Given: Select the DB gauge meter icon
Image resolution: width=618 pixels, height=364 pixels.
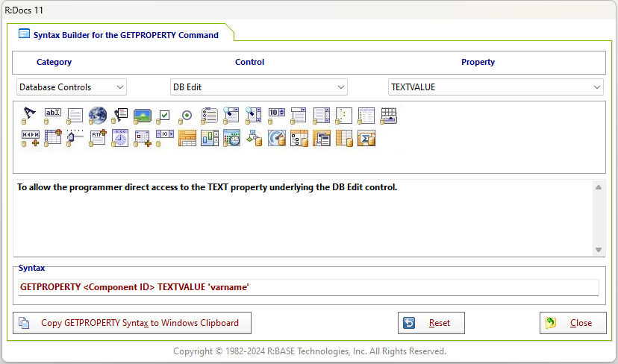Looking at the screenshot, I should 277,138.
